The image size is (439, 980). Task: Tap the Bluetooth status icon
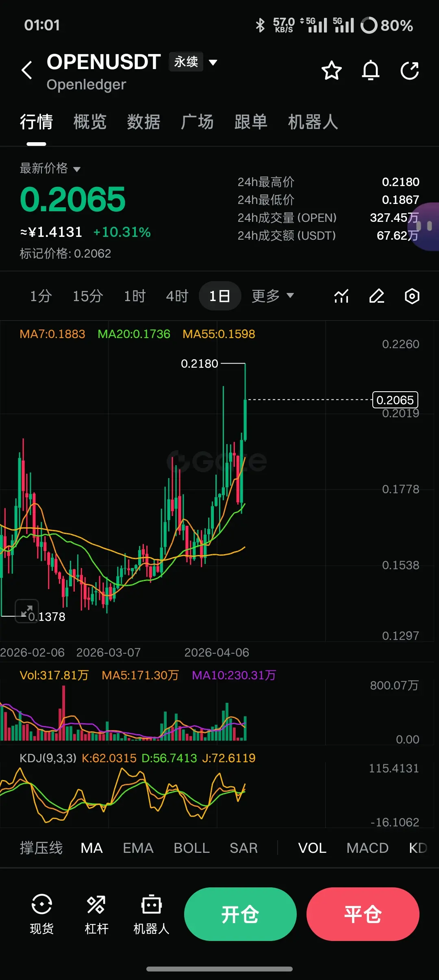click(x=260, y=25)
